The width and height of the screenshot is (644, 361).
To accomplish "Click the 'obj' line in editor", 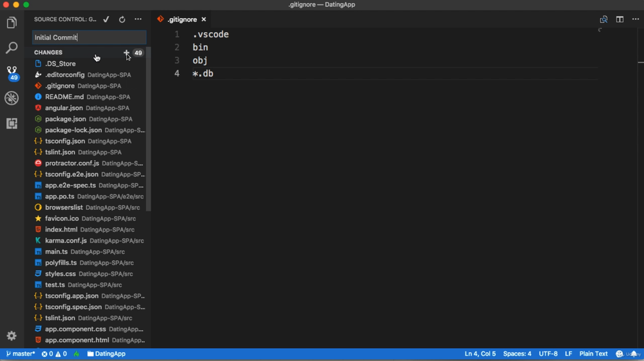I will pos(200,60).
